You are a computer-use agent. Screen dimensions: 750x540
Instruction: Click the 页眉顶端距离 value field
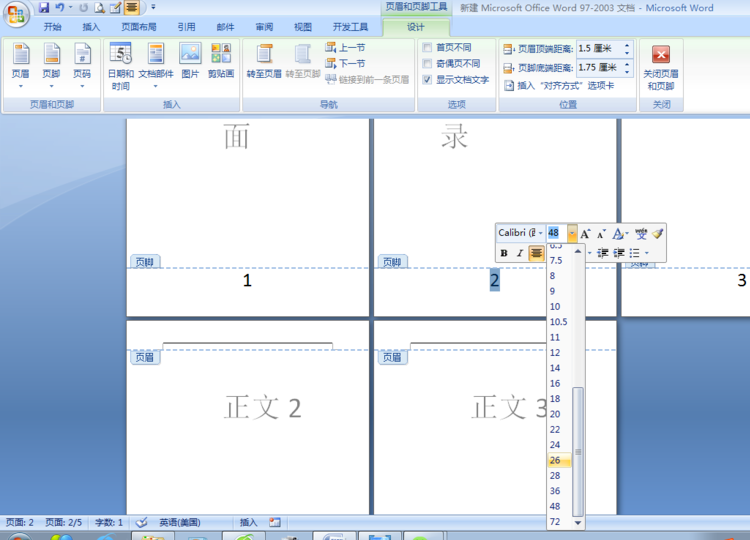598,48
